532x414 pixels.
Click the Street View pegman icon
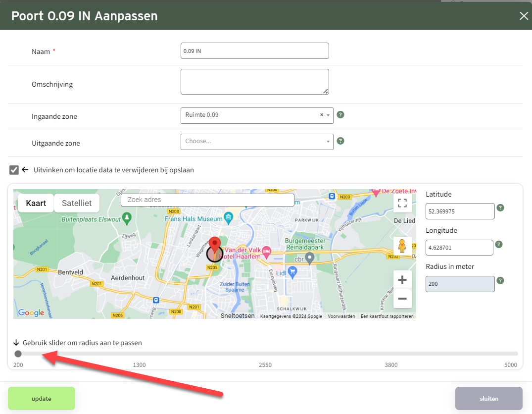click(402, 246)
